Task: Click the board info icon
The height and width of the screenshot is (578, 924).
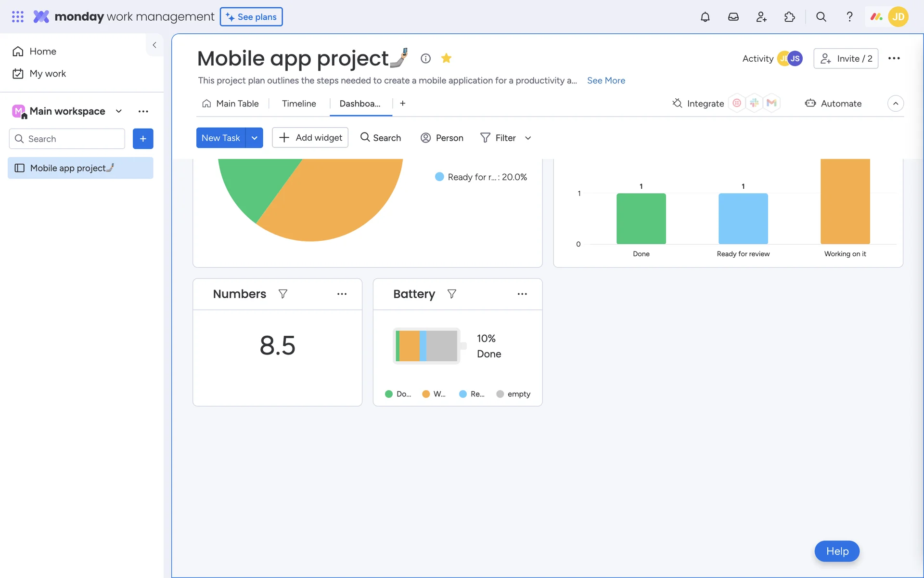Action: pyautogui.click(x=425, y=58)
